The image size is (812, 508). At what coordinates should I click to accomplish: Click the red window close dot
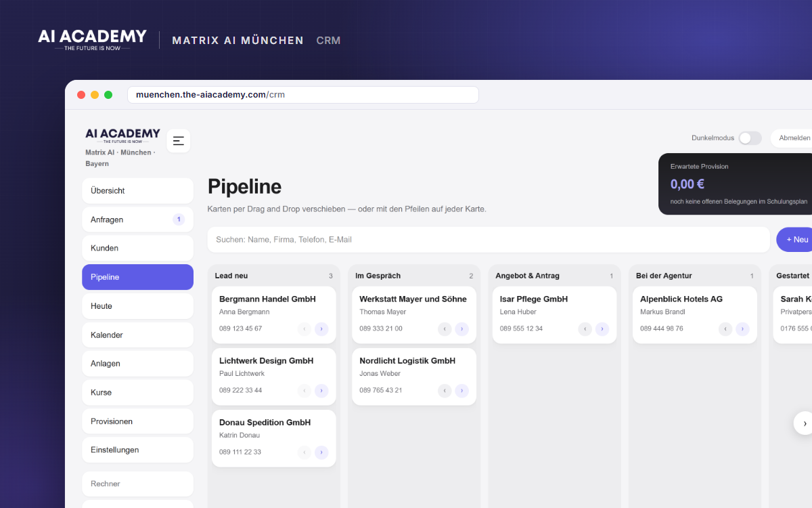point(81,95)
